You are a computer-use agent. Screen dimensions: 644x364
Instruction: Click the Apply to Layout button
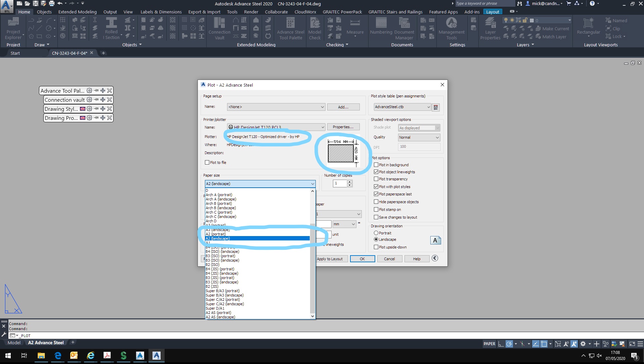coord(331,259)
